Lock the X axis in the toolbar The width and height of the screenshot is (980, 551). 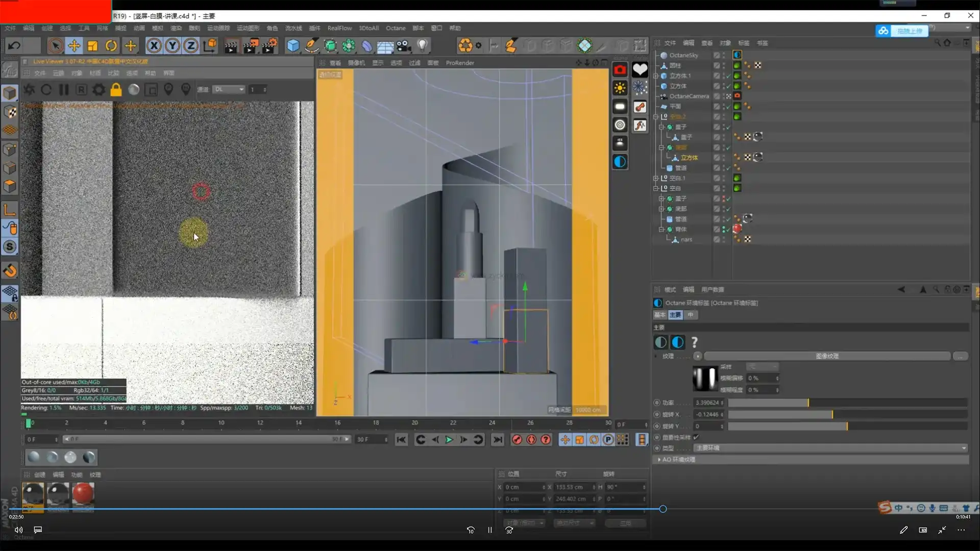[x=154, y=45]
